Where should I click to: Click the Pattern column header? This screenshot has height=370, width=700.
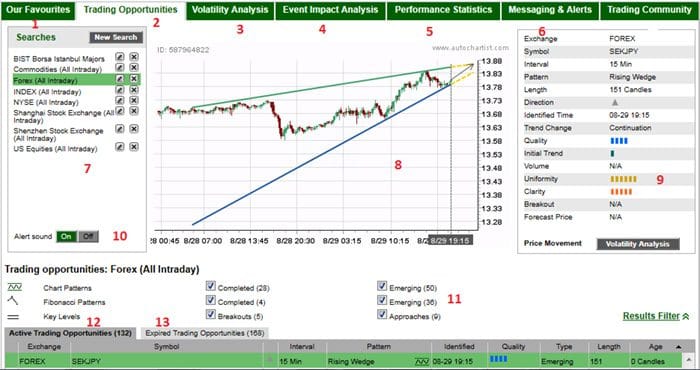[x=379, y=347]
